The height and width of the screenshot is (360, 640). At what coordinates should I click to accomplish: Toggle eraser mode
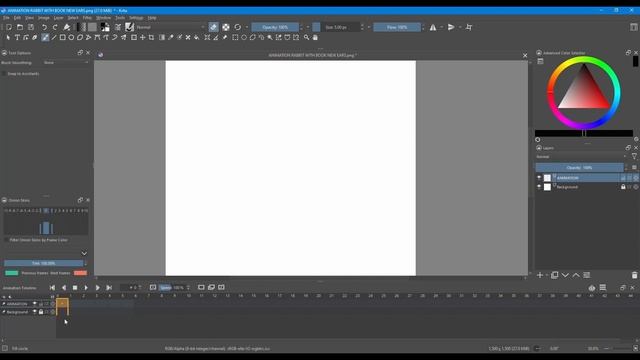coord(213,27)
